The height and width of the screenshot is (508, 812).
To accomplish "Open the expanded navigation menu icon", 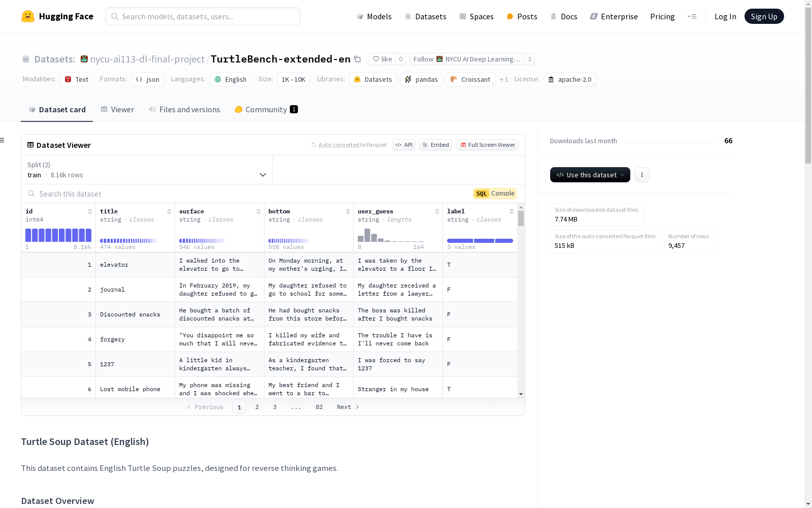I will click(692, 16).
